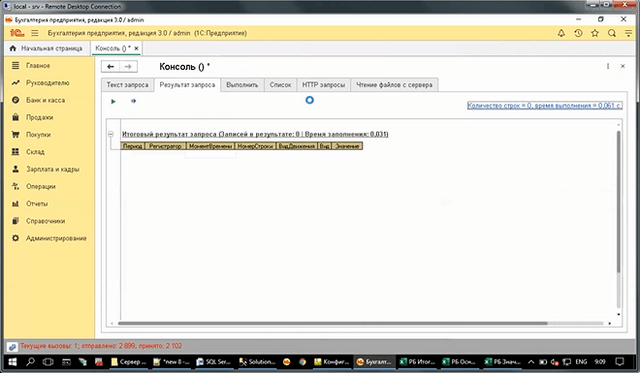Open the search magnifier in top bar
Viewport: 640px width, 373px height.
(x=611, y=33)
